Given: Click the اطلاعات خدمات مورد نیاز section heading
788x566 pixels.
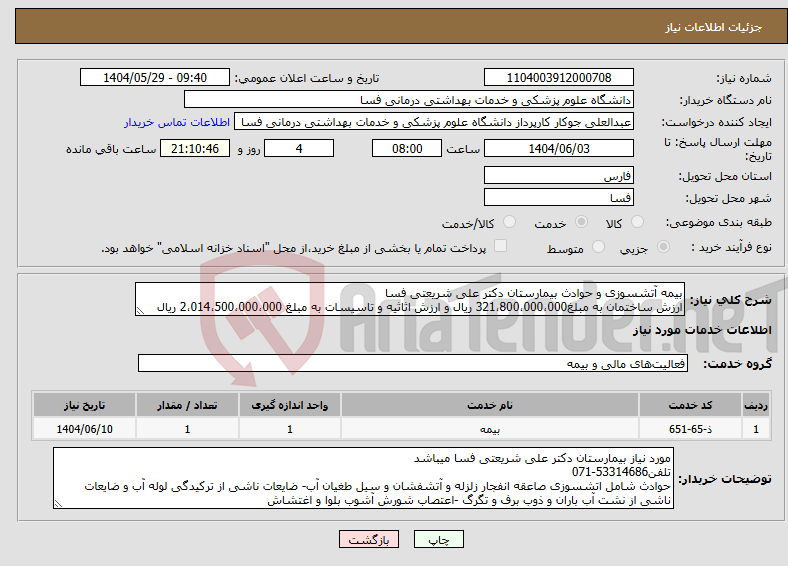Looking at the screenshot, I should click(x=702, y=330).
